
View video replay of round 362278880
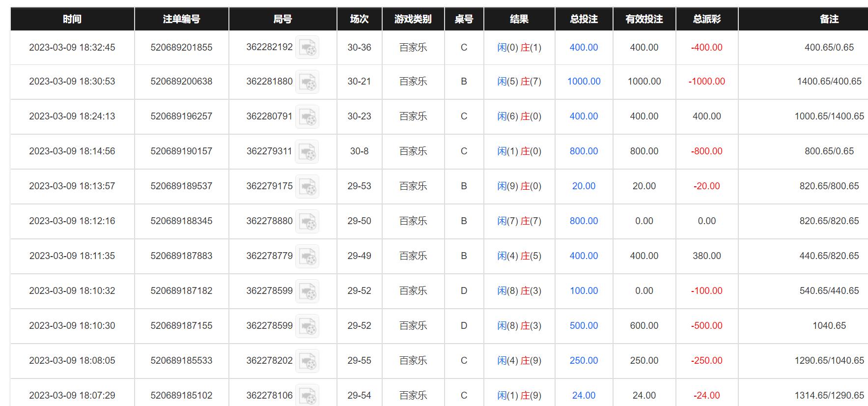(x=307, y=221)
